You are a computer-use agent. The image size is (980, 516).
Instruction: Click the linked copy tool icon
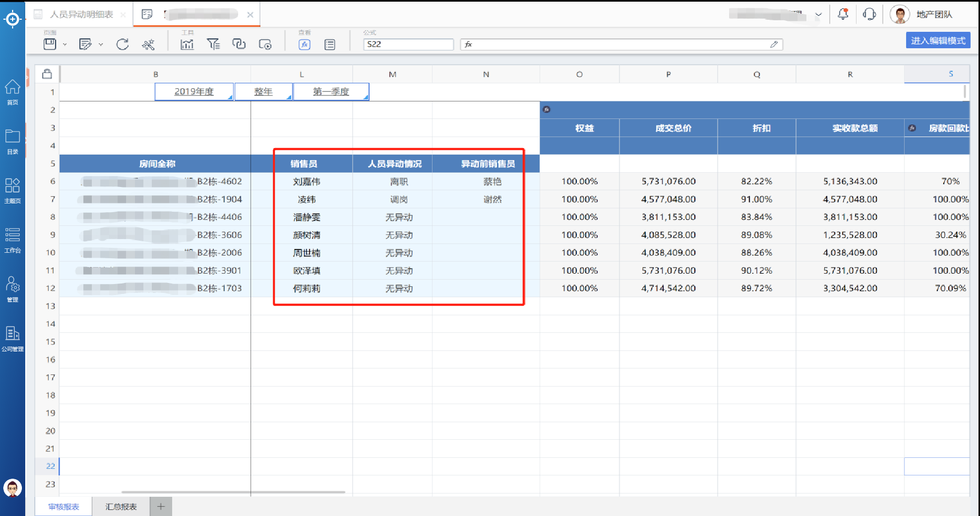click(239, 44)
